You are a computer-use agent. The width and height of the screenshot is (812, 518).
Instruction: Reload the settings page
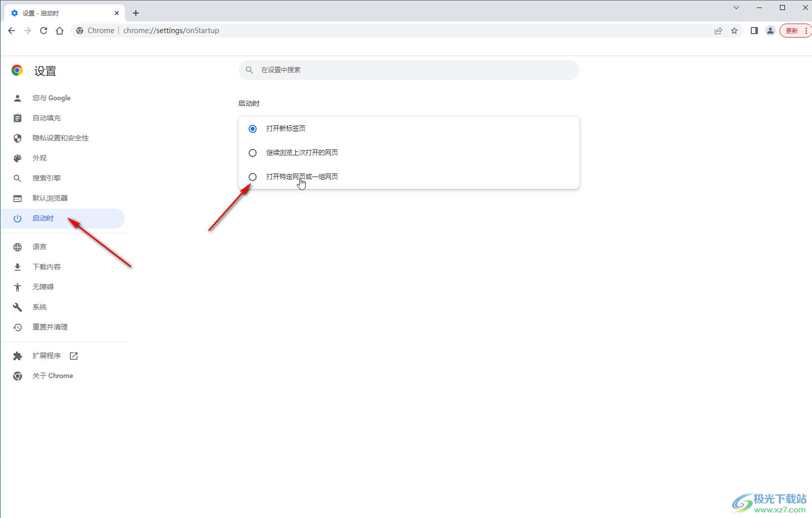coord(44,31)
